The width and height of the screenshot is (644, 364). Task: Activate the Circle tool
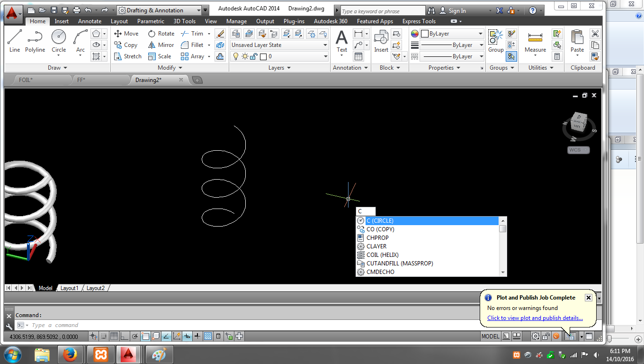pyautogui.click(x=58, y=38)
